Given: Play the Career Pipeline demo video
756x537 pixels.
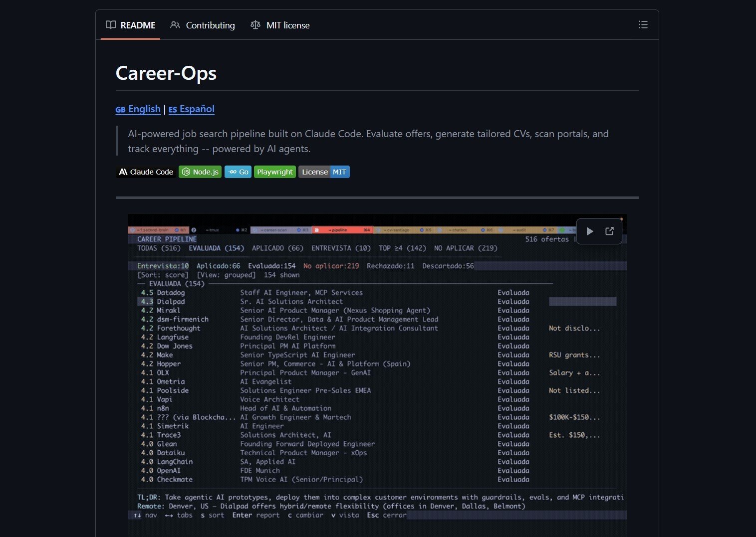Looking at the screenshot, I should (589, 231).
